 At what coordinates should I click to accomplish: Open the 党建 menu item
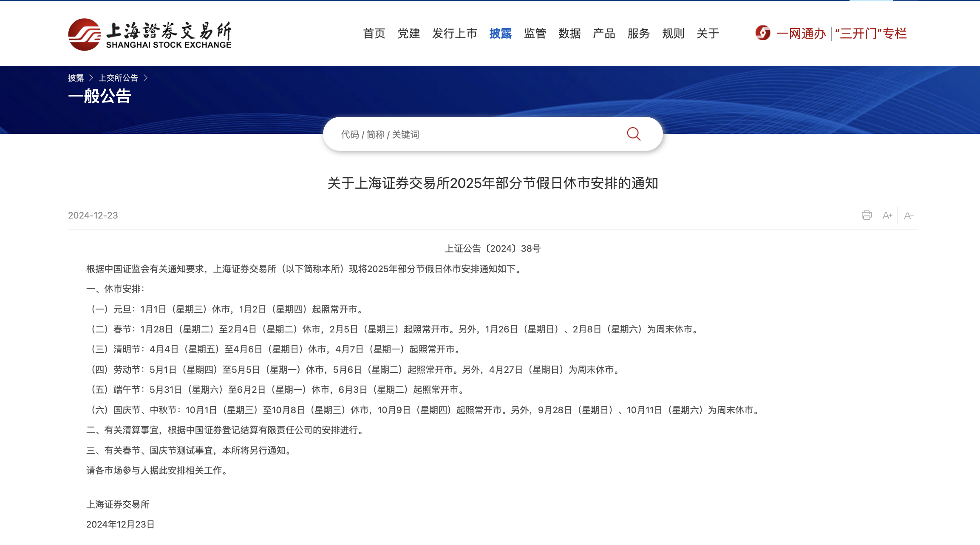point(408,33)
